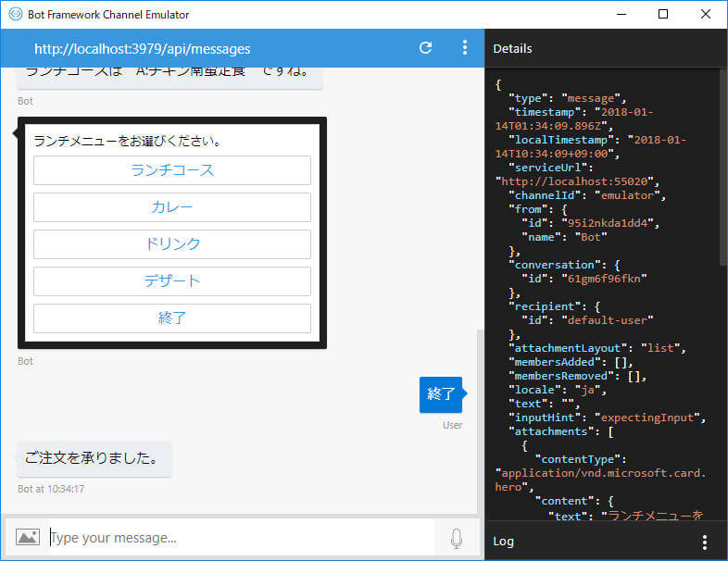Choose the 終了 card button

pyautogui.click(x=172, y=318)
